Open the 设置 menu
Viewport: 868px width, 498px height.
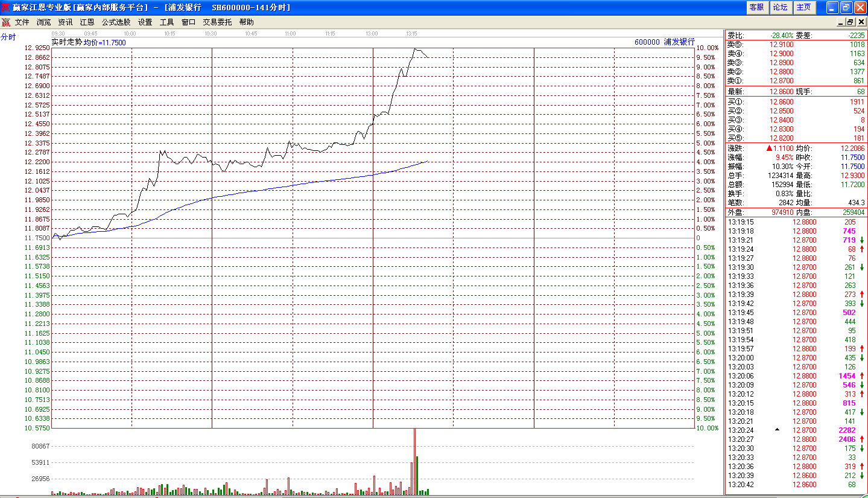pyautogui.click(x=145, y=22)
